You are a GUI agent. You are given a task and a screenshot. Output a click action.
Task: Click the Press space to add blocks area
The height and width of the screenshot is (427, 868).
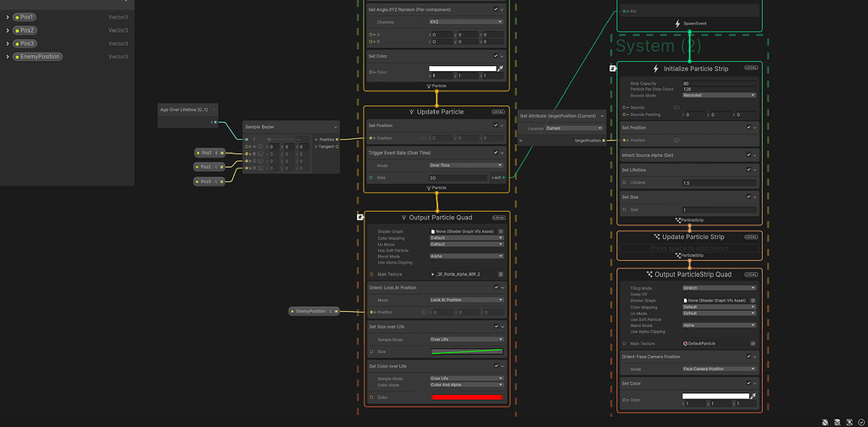[x=689, y=248]
